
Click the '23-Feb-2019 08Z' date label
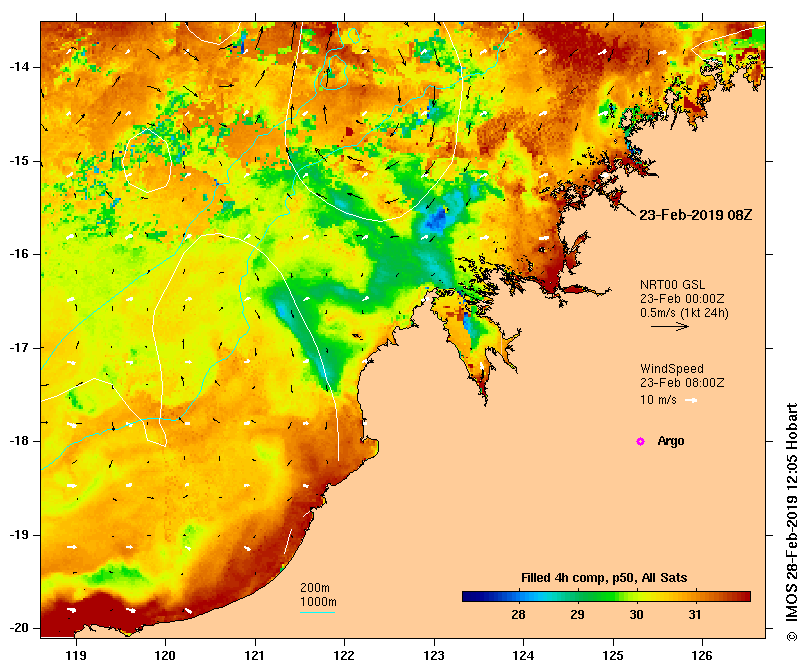pos(695,215)
